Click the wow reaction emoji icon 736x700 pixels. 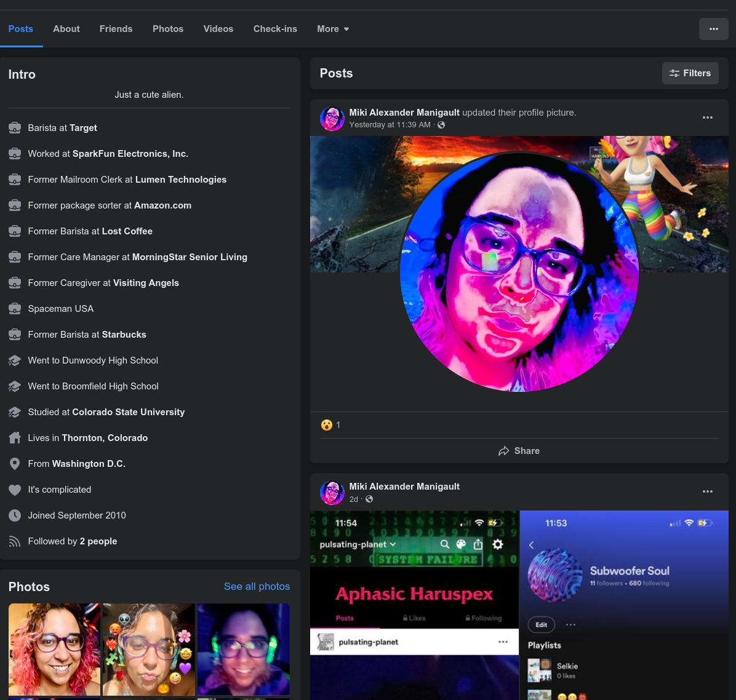tap(327, 425)
